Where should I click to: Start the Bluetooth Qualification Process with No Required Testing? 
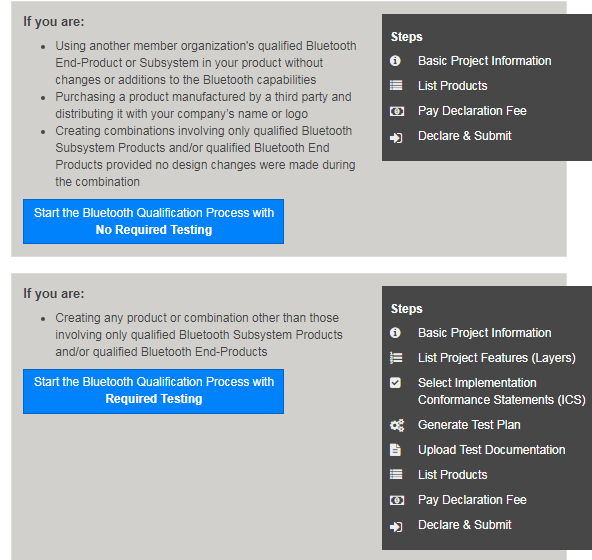(153, 221)
